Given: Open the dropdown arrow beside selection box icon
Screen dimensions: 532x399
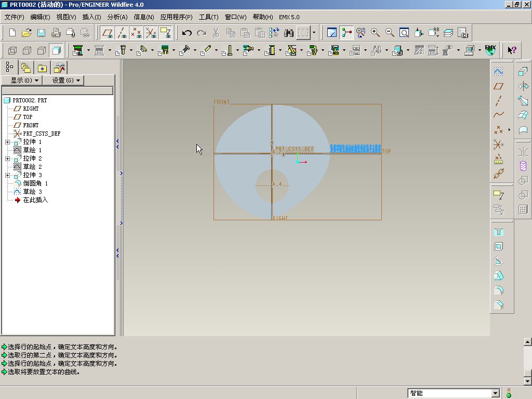Looking at the screenshot, I should (314, 33).
